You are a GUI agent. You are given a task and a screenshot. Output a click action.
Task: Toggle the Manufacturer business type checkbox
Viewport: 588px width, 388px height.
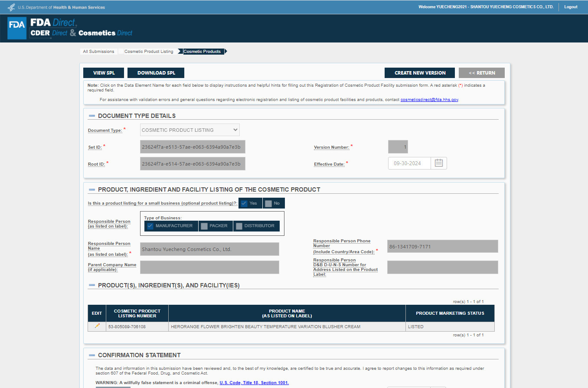point(150,226)
